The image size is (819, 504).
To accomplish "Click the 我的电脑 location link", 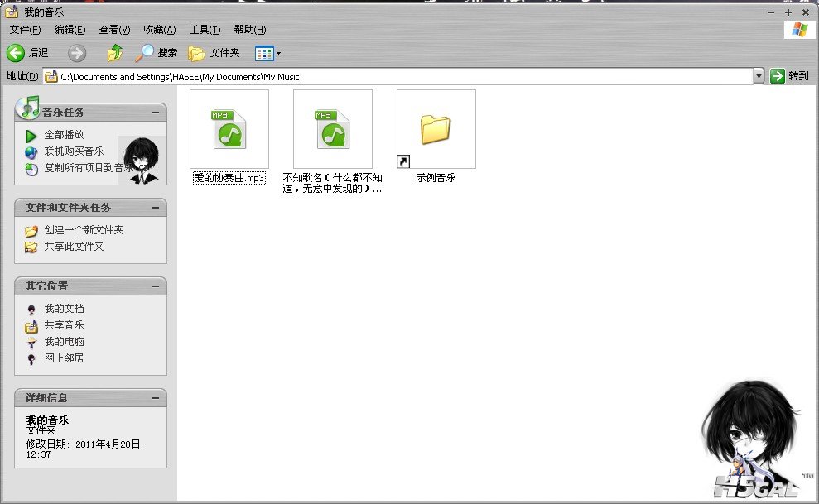I will pyautogui.click(x=64, y=342).
